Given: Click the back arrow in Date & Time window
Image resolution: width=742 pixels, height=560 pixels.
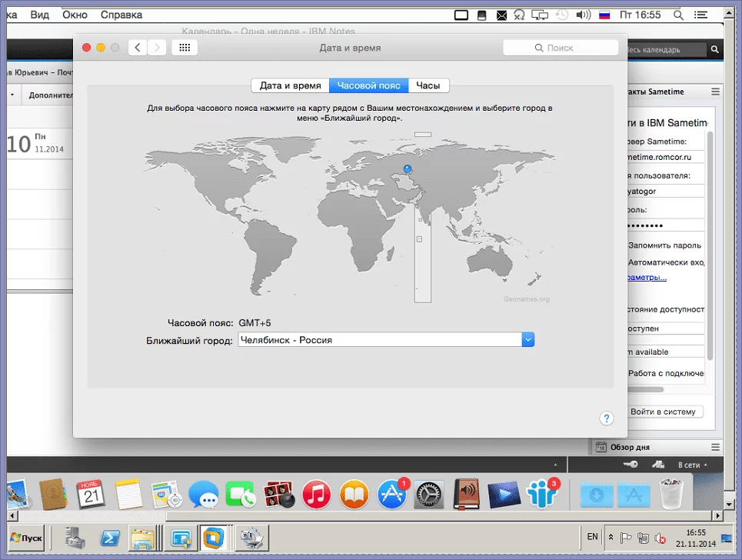Looking at the screenshot, I should click(x=138, y=48).
